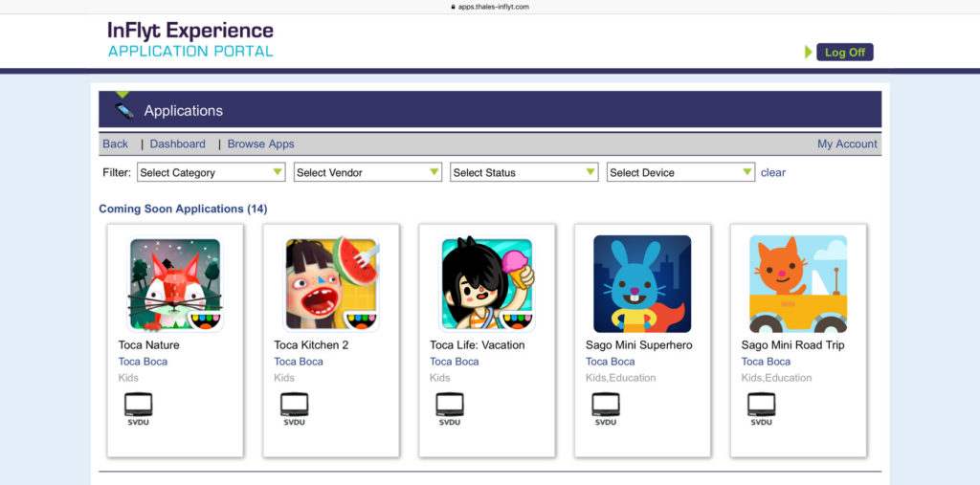Open the Toca Nature app icon

click(175, 284)
